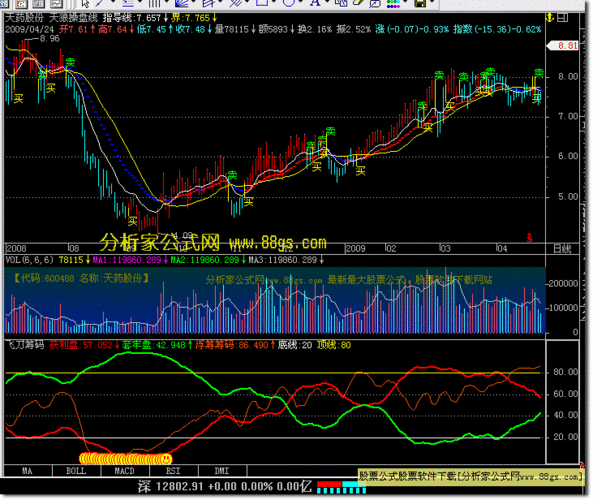Click the floppy disk save icon
The width and height of the screenshot is (593, 500).
(420, 3)
